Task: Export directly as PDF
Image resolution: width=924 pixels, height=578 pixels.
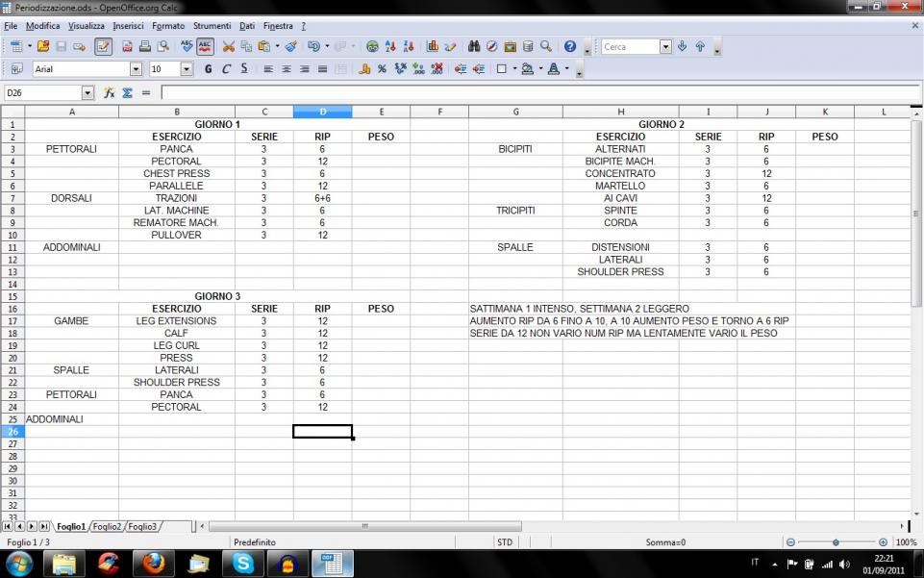Action: pyautogui.click(x=127, y=46)
